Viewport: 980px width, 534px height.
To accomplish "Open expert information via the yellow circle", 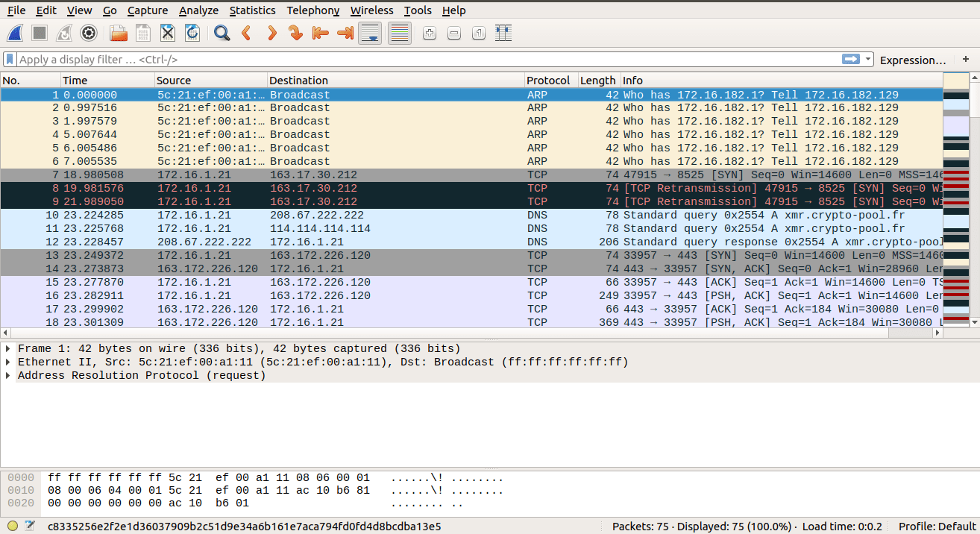I will coord(13,526).
